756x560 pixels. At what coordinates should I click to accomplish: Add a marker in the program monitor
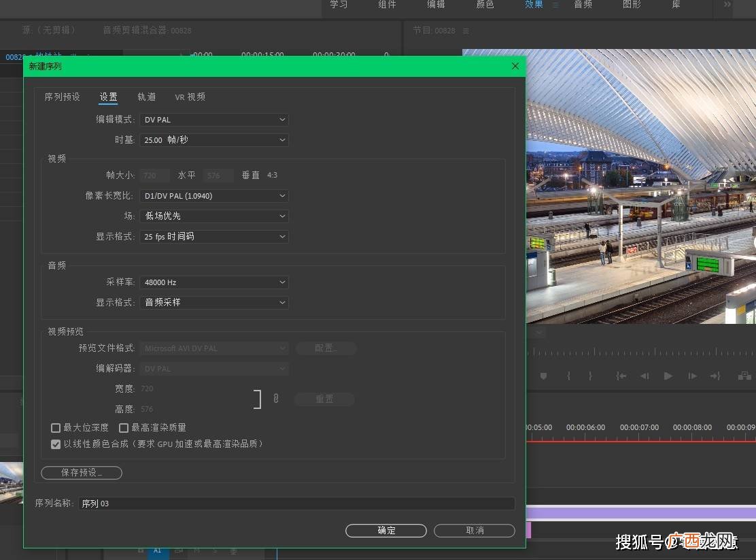click(x=543, y=376)
